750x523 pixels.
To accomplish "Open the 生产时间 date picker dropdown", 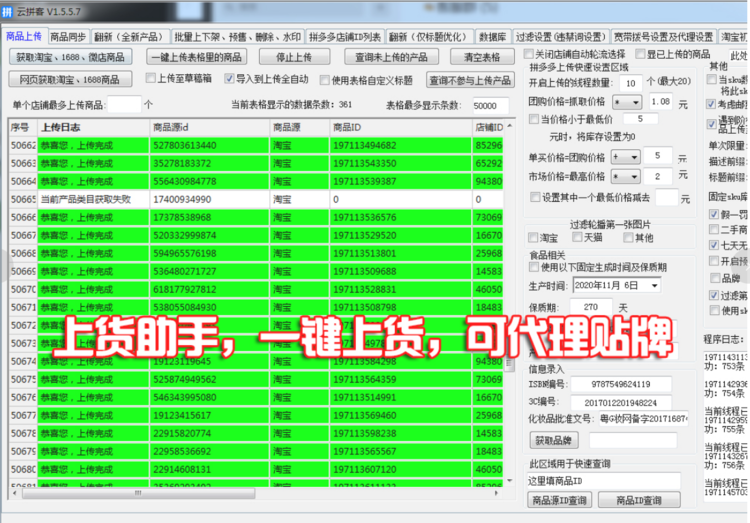I will [654, 285].
